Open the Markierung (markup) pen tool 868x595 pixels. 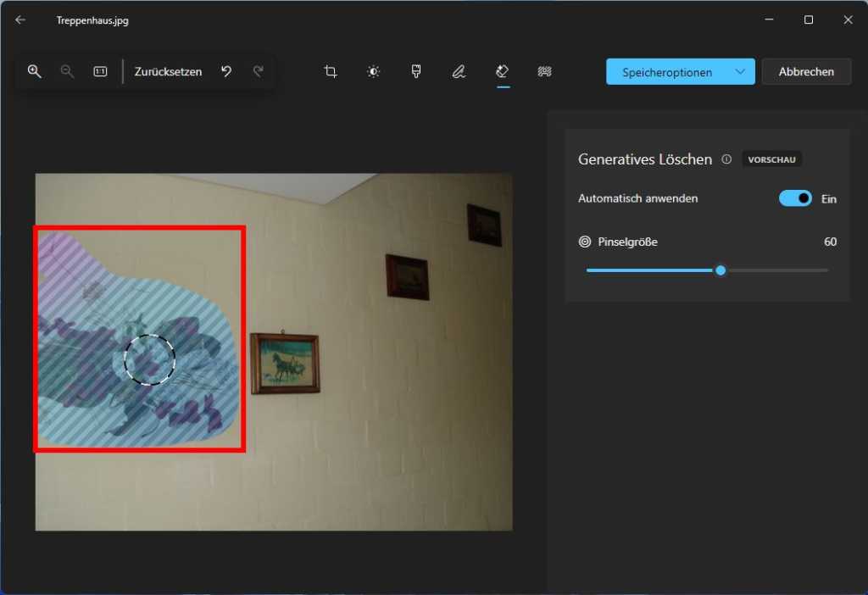point(459,71)
